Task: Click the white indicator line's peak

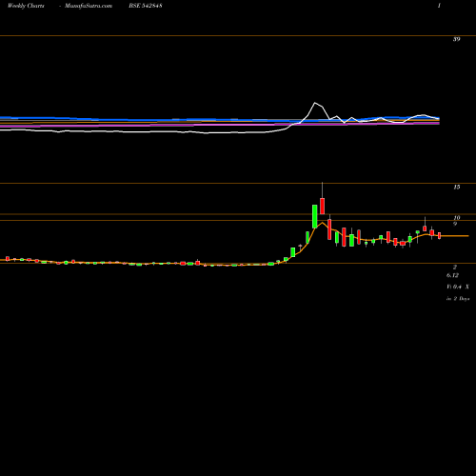Action: point(315,103)
